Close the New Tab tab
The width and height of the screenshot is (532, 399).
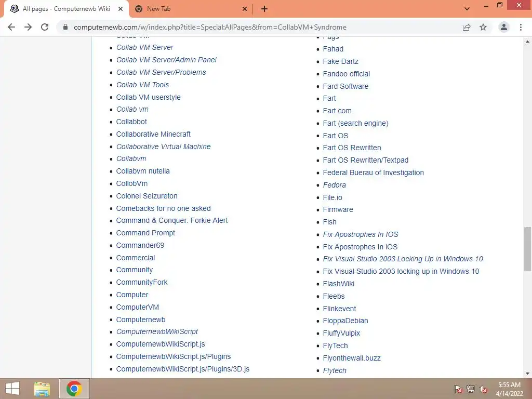[245, 9]
